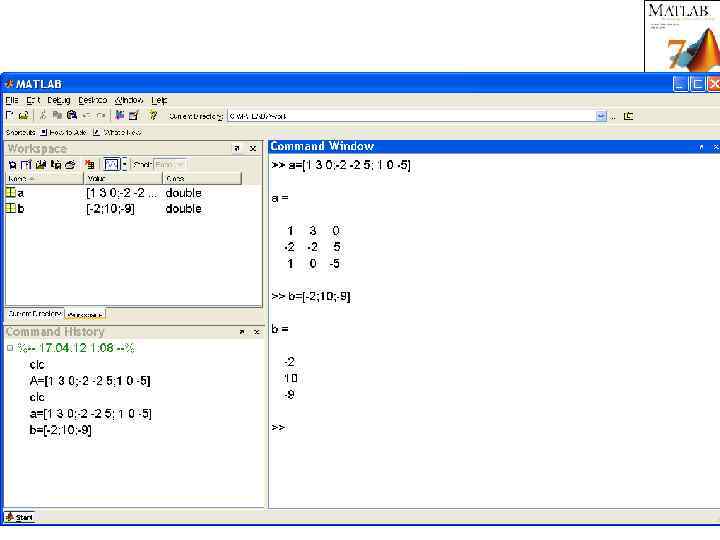
Task: Click value [-2;10;-9] in Workspace
Action: point(110,209)
